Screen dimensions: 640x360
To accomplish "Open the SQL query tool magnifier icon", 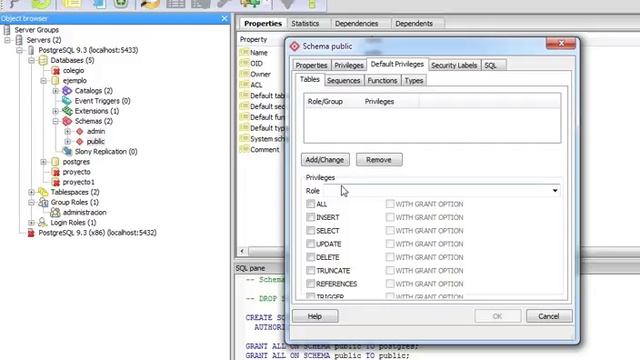I will tap(150, 4).
